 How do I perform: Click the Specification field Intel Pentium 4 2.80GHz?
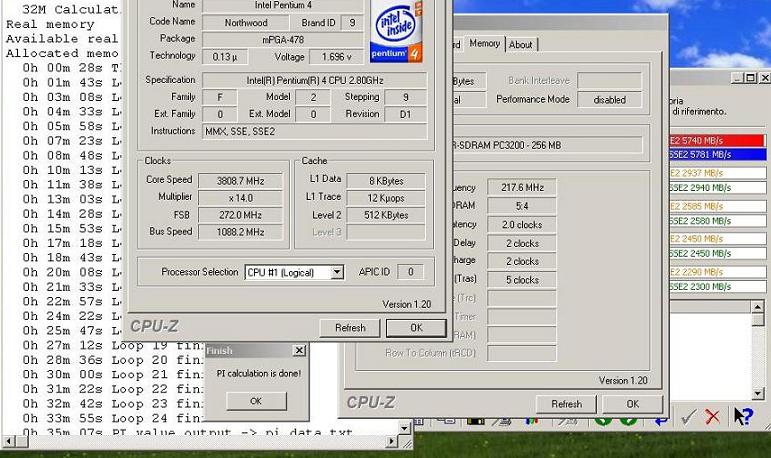coord(315,80)
